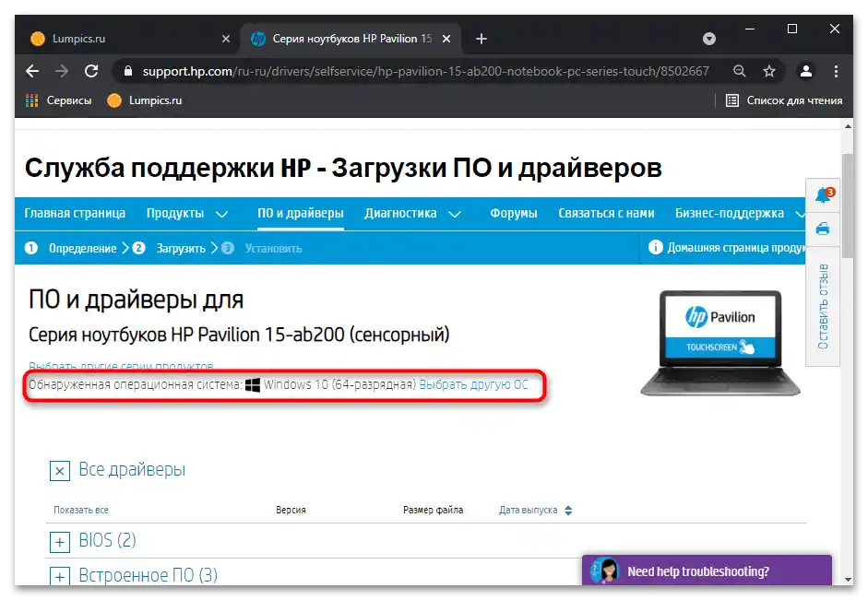Go to step 2 Загрузить
The height and width of the screenshot is (600, 868).
[x=169, y=248]
